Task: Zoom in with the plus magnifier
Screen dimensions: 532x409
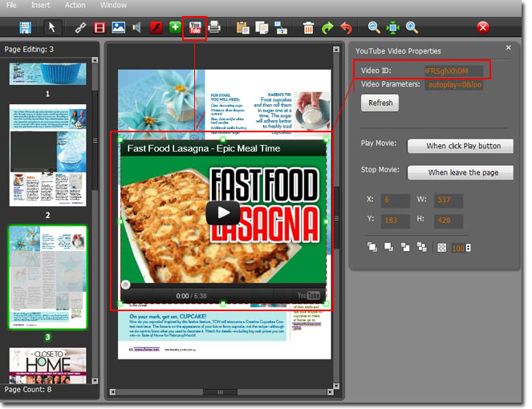Action: tap(412, 28)
